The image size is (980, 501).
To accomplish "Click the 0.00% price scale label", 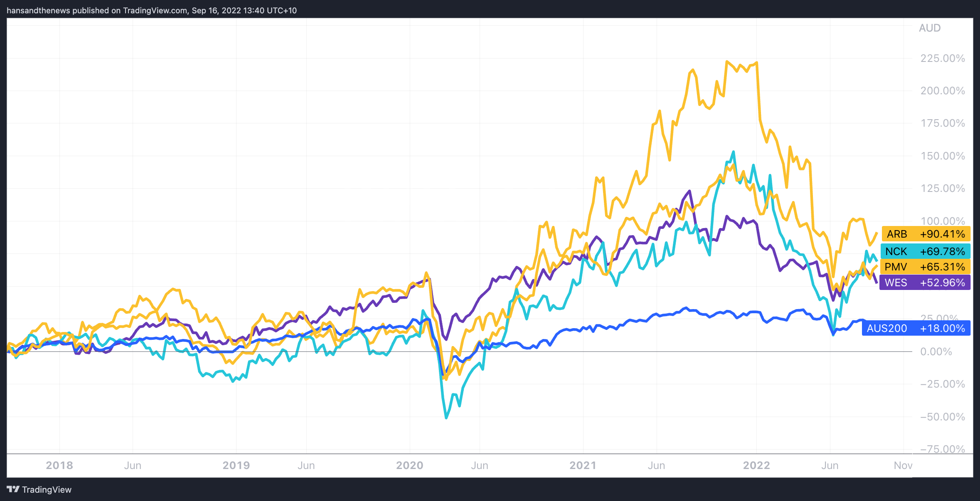I will click(936, 351).
